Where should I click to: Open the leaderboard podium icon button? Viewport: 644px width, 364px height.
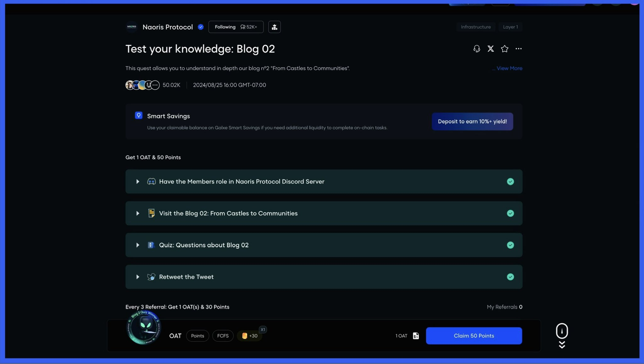point(274,27)
